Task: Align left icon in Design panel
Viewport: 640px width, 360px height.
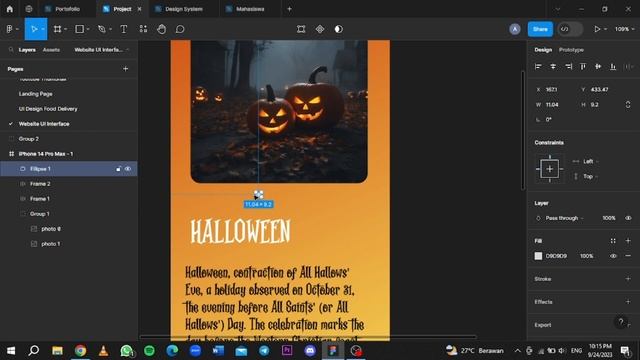Action: 538,67
